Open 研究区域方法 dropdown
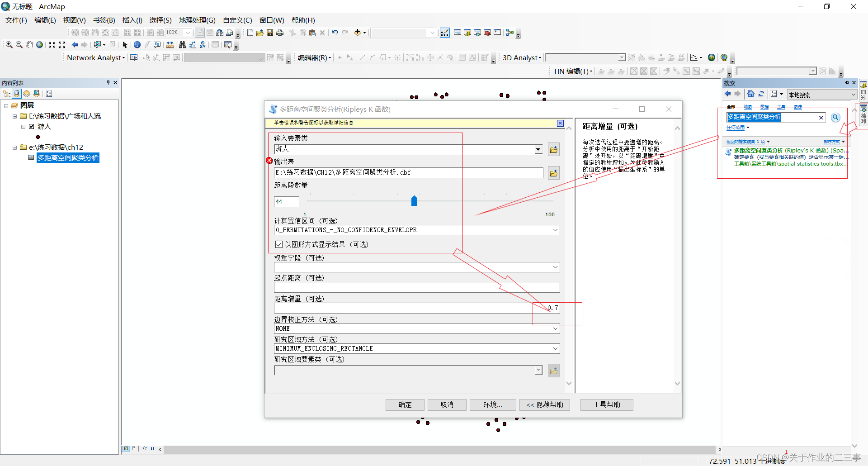The height and width of the screenshot is (466, 868). pos(555,349)
